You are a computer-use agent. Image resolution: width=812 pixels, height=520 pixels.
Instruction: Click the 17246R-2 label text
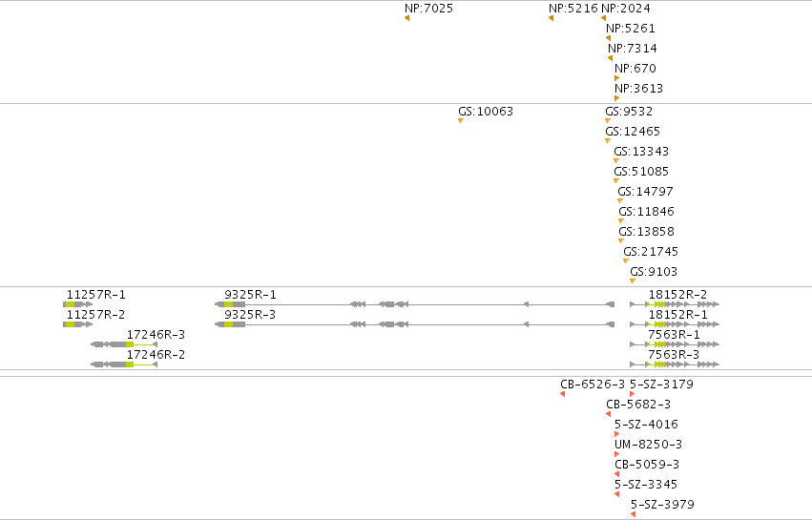coord(156,355)
